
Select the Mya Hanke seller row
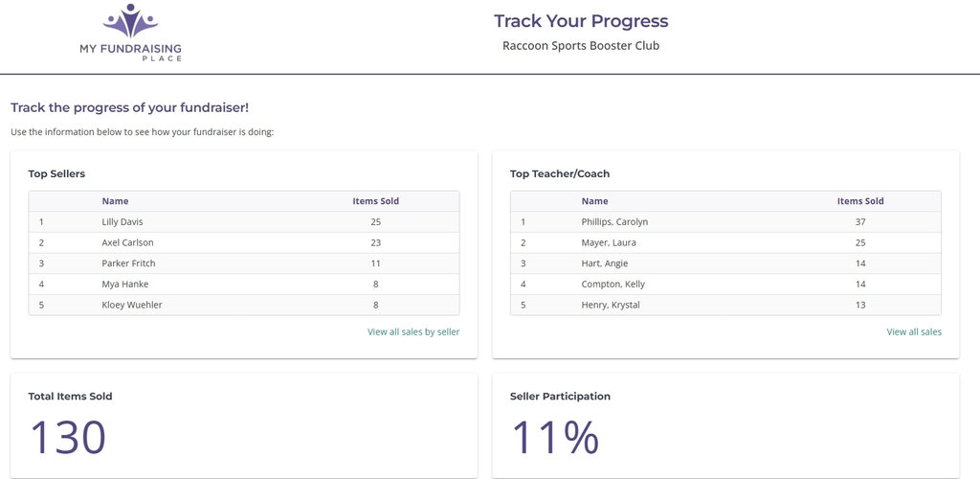click(124, 285)
